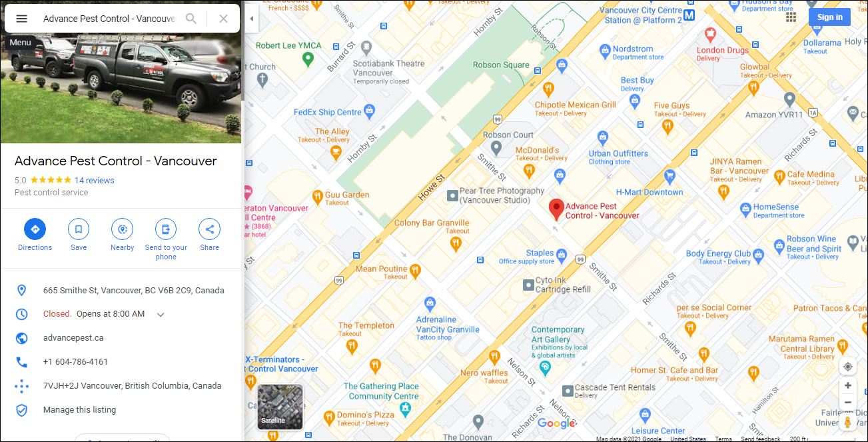The width and height of the screenshot is (868, 442).
Task: Save this place with bookmark icon
Action: [x=79, y=229]
